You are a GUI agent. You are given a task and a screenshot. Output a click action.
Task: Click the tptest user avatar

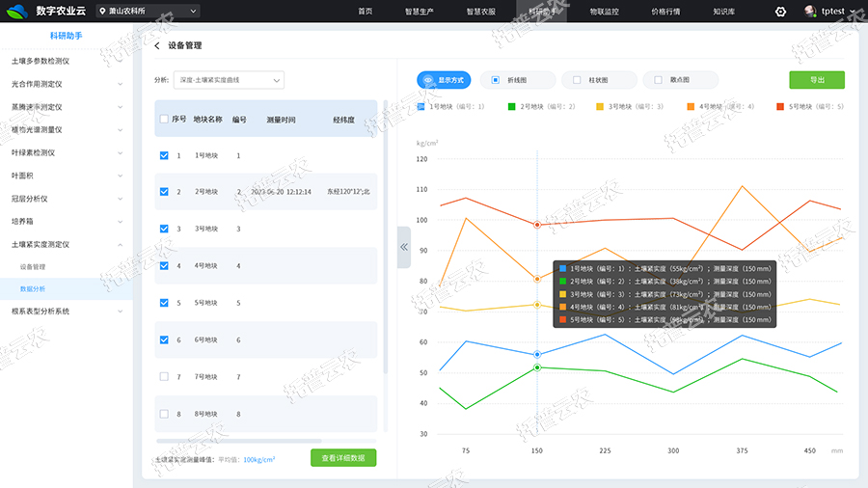809,12
